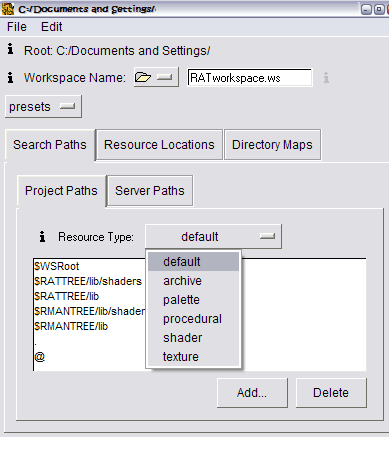Viewport: 389px width, 450px height.
Task: Click the Delete button
Action: [x=331, y=393]
